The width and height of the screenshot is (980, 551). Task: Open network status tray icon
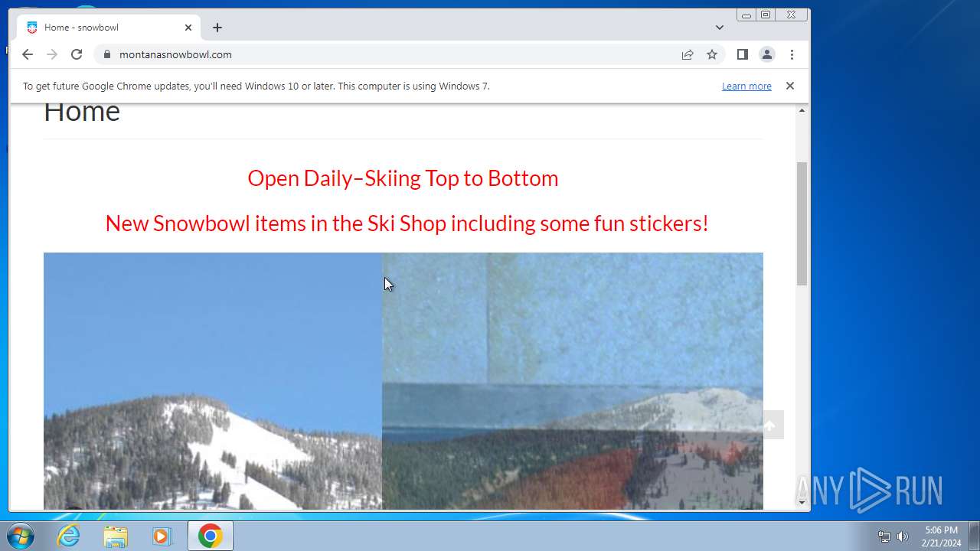coord(884,536)
